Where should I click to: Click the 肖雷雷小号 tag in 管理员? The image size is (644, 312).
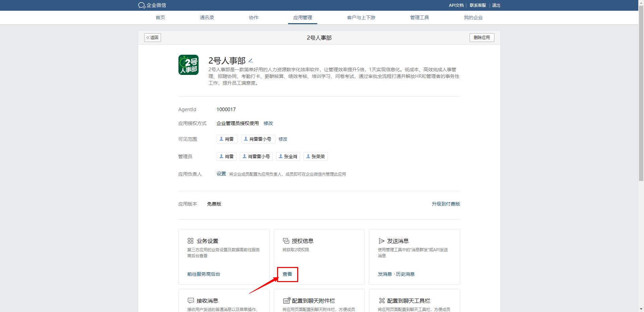pyautogui.click(x=256, y=157)
